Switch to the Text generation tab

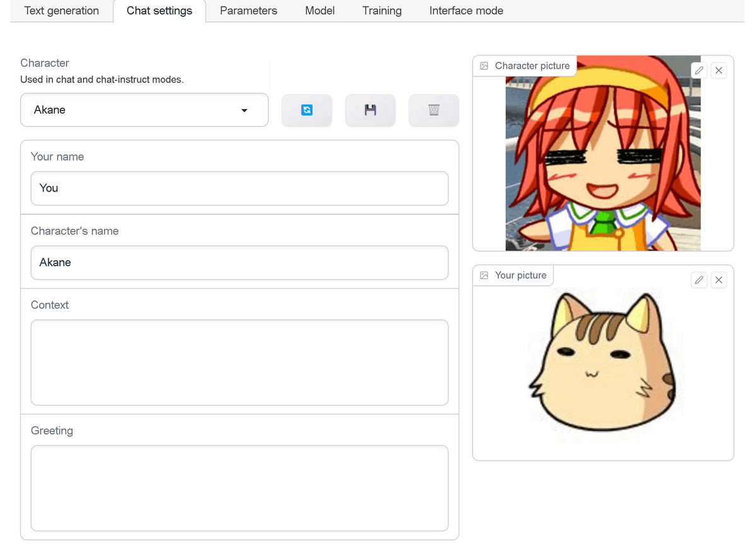(62, 11)
